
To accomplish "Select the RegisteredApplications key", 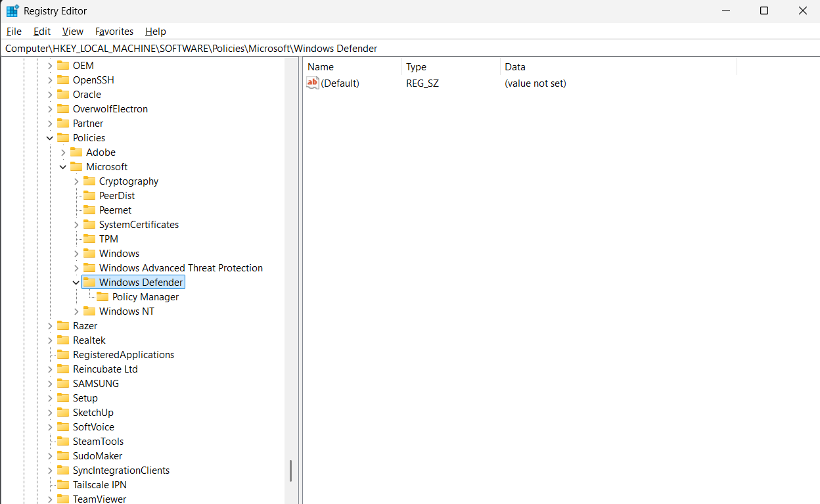I will pyautogui.click(x=124, y=355).
